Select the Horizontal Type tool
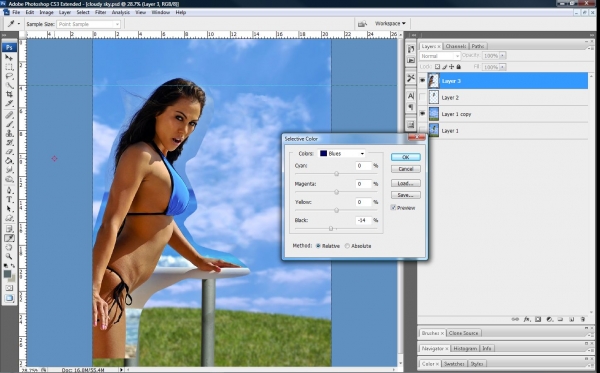Image resolution: width=600 pixels, height=373 pixels. click(x=9, y=199)
